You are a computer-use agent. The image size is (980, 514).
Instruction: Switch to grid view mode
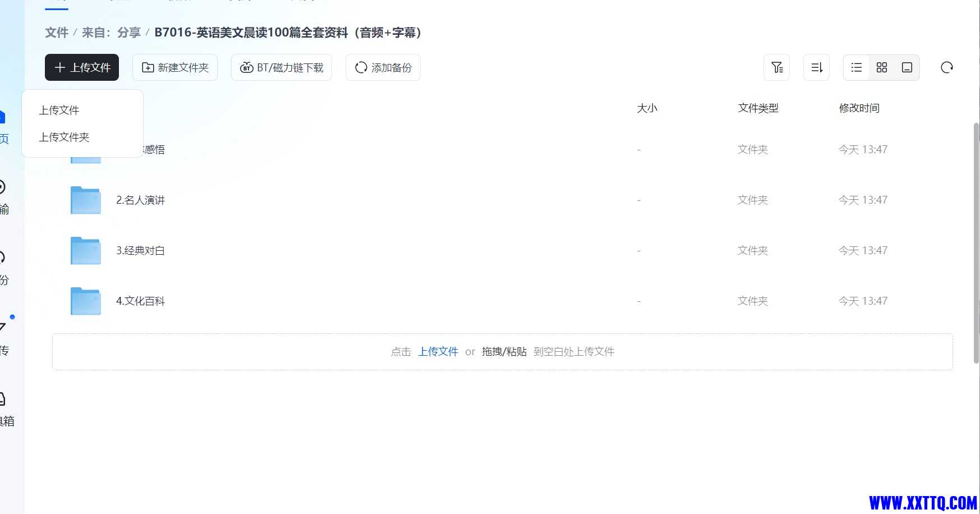tap(882, 67)
